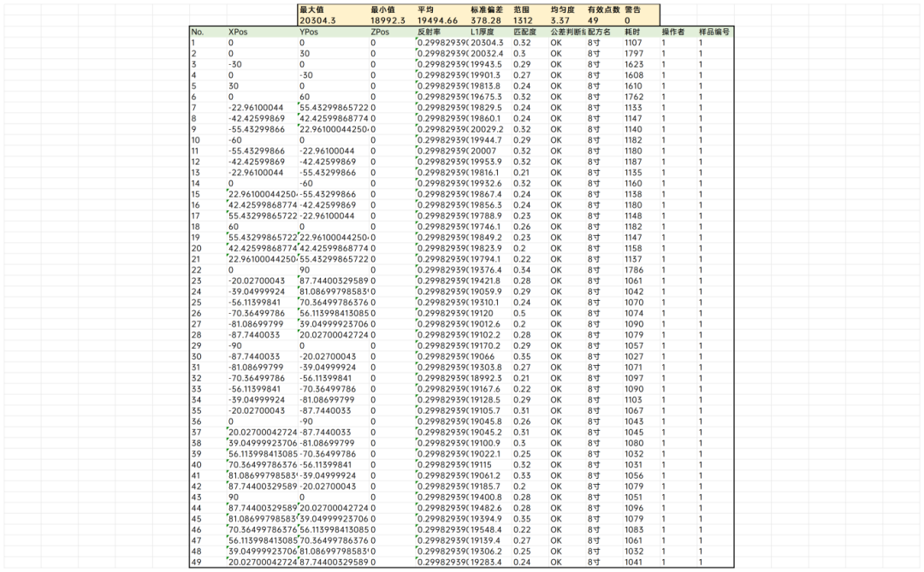Screen dimensions: 924x572
Task: Click the 操作者 column header
Action: (x=678, y=32)
